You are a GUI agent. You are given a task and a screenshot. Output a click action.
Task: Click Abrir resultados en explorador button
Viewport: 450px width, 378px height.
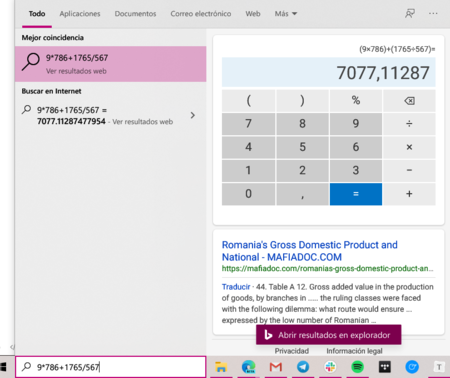pos(329,335)
